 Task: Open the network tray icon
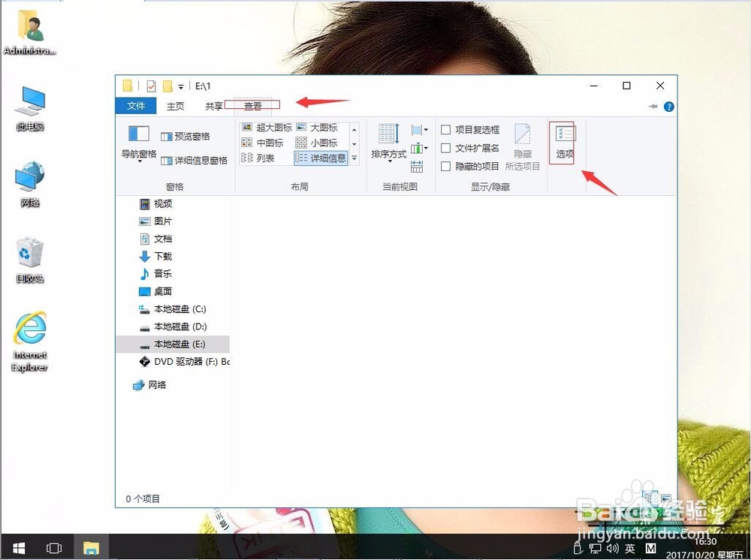point(596,549)
